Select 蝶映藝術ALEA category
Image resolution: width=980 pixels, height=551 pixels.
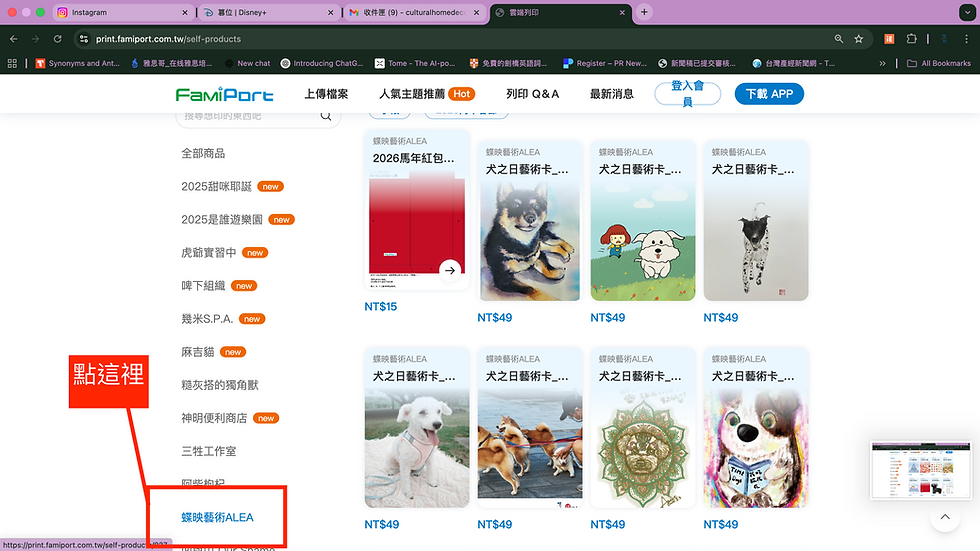click(x=218, y=517)
